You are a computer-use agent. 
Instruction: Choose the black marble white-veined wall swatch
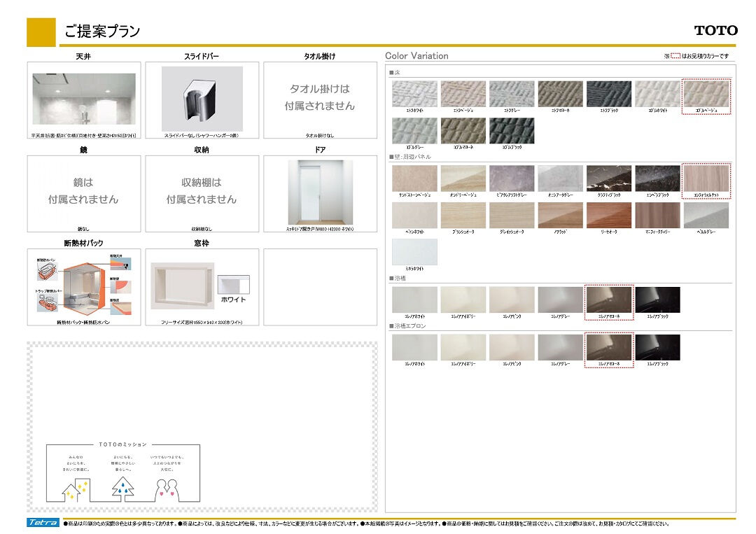pyautogui.click(x=609, y=178)
